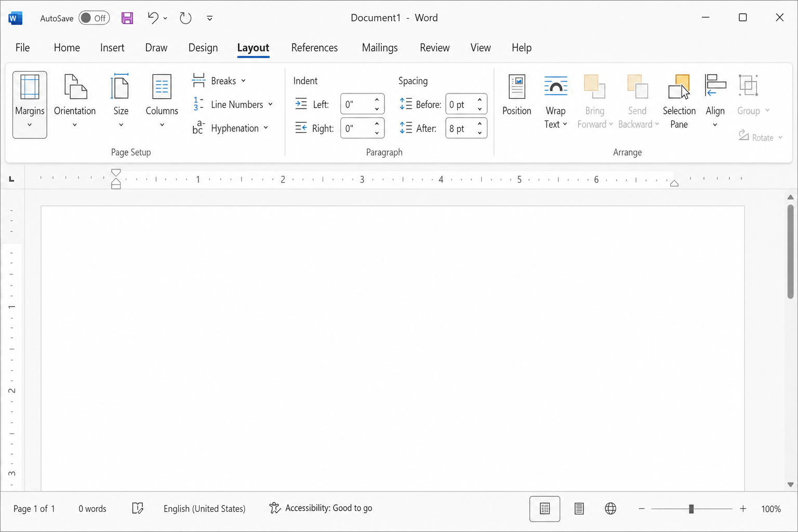The height and width of the screenshot is (532, 798).
Task: Open the Selection Pane
Action: 679,101
